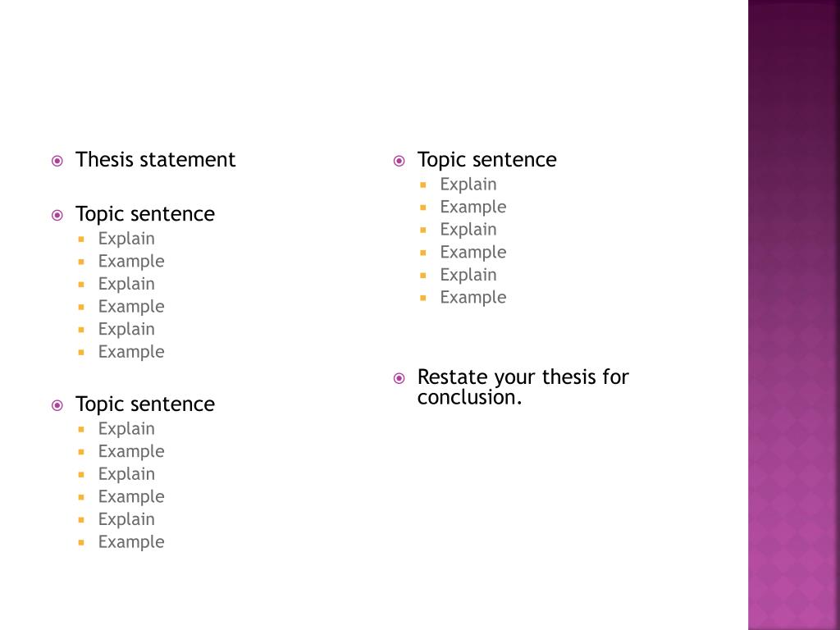Click the circular bullet beside Thesis statement
The height and width of the screenshot is (630, 840).
tap(57, 161)
